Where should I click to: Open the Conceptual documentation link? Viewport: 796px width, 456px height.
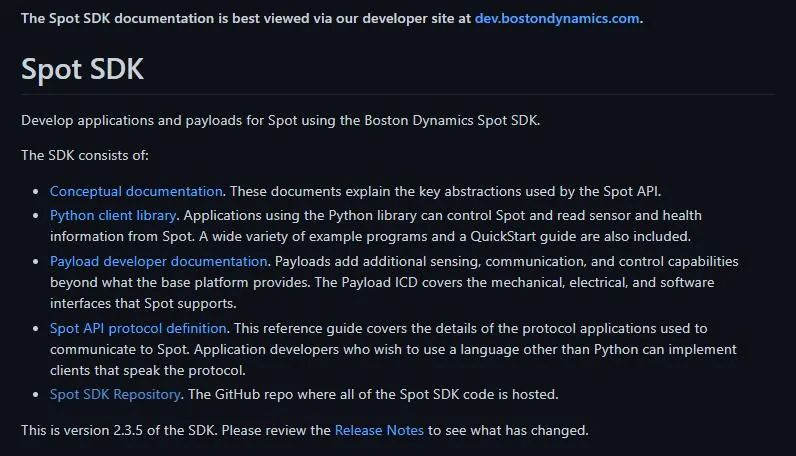(x=136, y=191)
